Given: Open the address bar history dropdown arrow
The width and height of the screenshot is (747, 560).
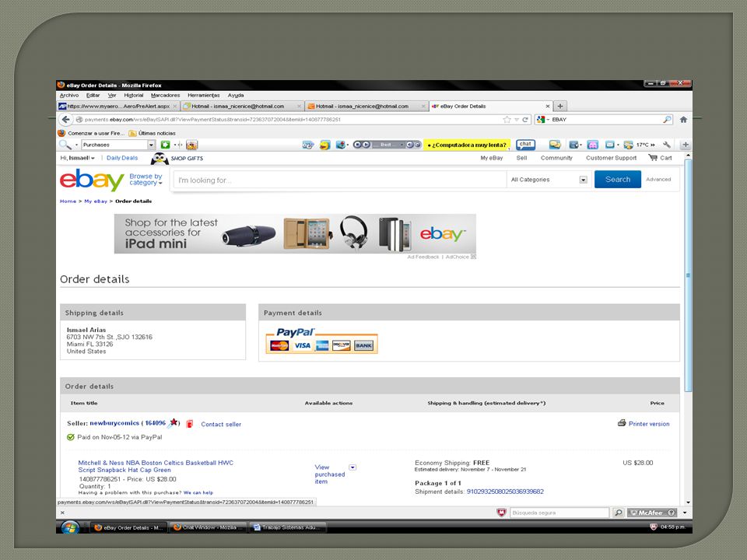Looking at the screenshot, I should pyautogui.click(x=517, y=120).
